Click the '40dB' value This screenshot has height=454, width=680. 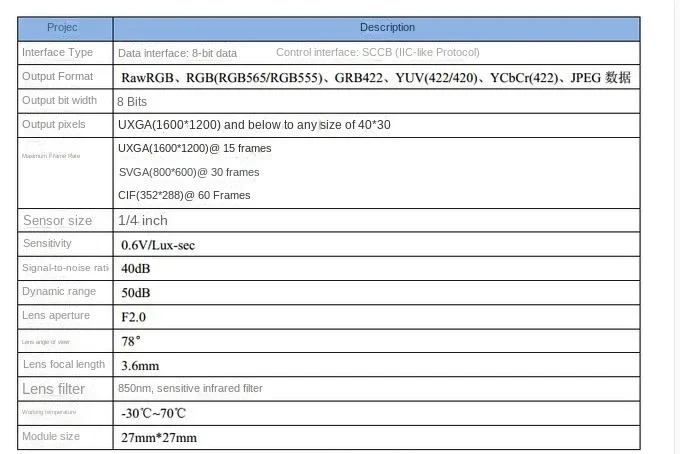136,269
